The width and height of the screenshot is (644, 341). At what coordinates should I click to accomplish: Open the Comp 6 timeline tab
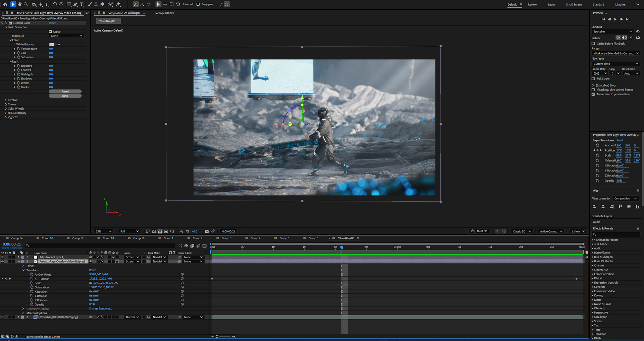pyautogui.click(x=313, y=238)
